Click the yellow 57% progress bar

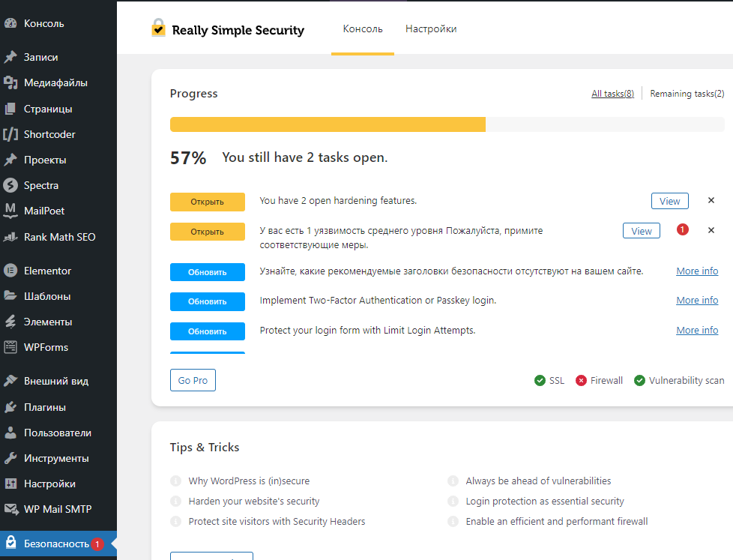pos(328,124)
